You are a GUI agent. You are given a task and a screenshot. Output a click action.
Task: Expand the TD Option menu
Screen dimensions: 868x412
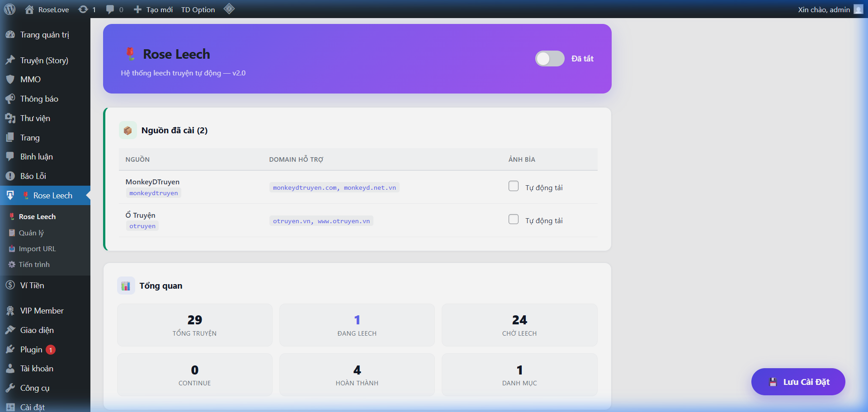(198, 9)
